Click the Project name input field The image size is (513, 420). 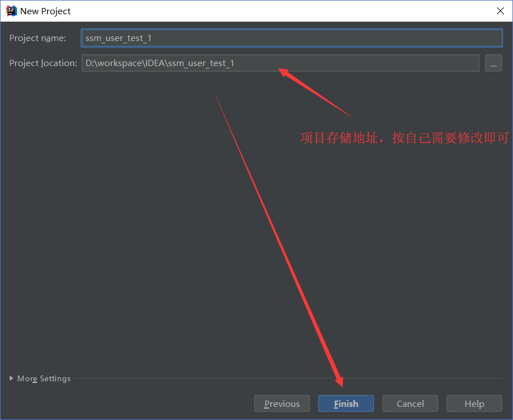pos(291,38)
